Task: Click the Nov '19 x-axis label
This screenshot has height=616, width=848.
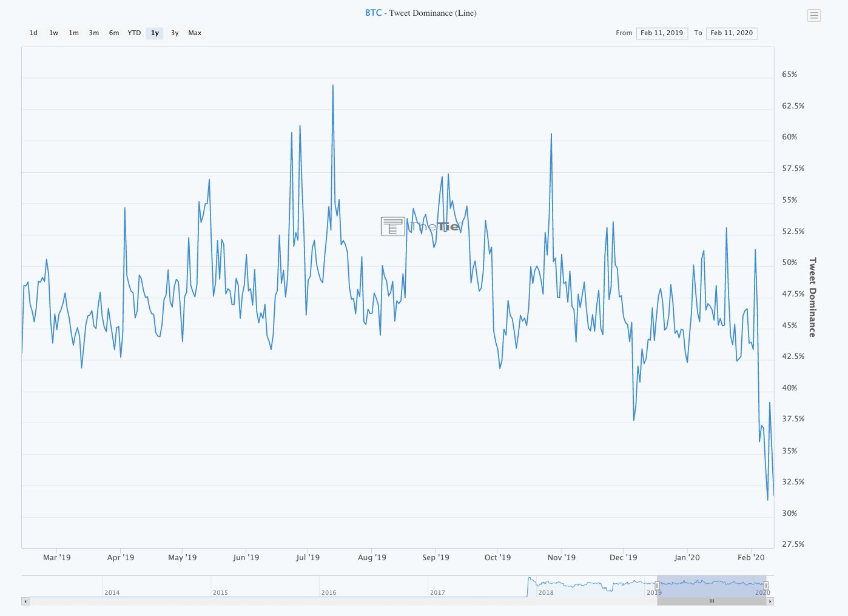Action: point(562,558)
